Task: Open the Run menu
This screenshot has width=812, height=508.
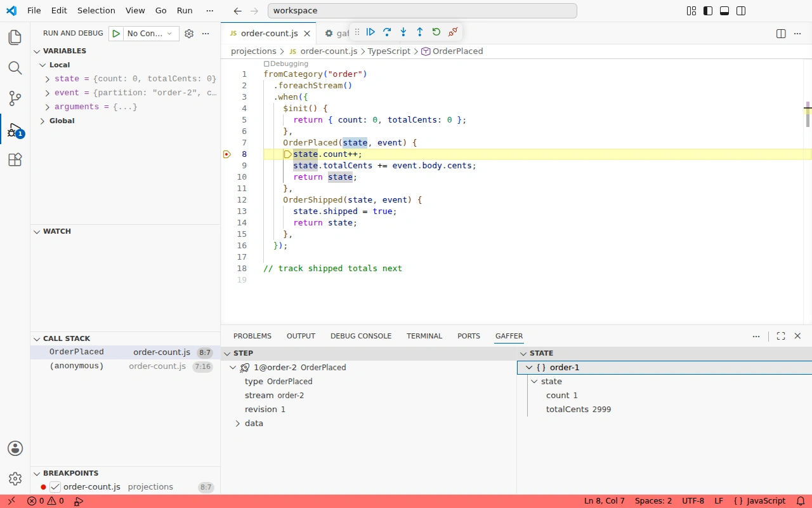Action: (185, 11)
